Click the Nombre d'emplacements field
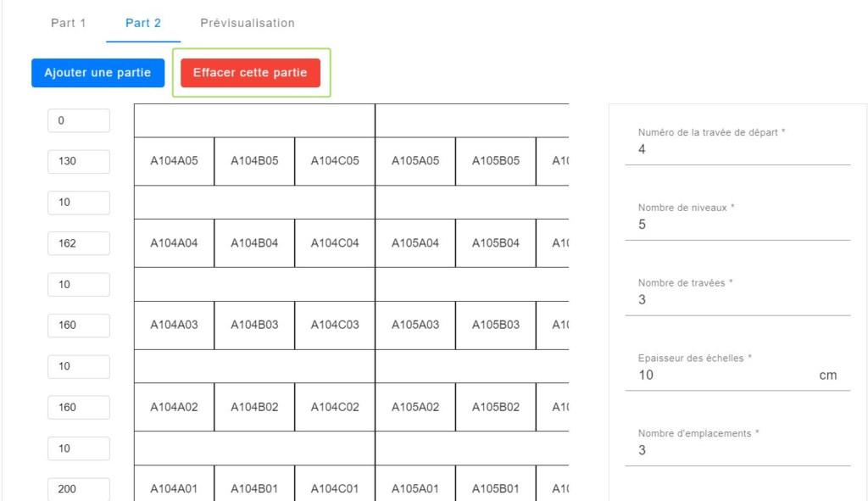Screen dimensions: 868x501 pyautogui.click(x=737, y=451)
